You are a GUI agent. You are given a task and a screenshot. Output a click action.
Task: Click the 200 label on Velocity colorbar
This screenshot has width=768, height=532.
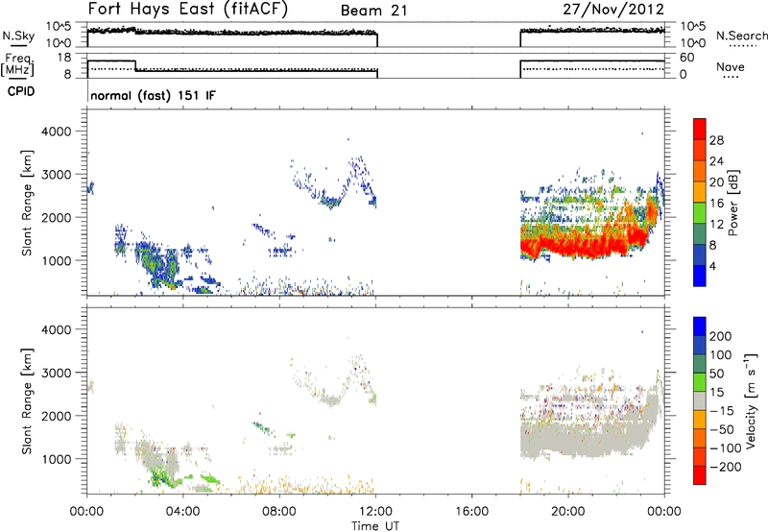pos(721,336)
